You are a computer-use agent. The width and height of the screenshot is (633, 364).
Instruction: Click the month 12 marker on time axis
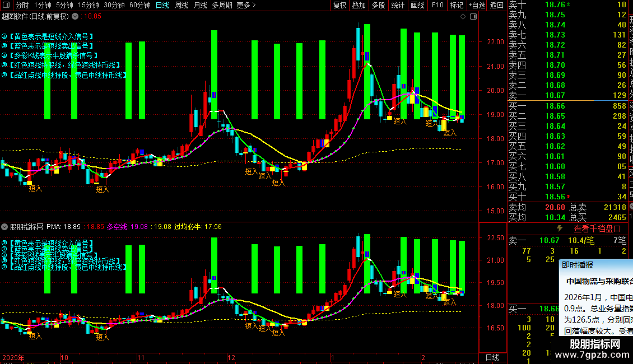point(231,357)
